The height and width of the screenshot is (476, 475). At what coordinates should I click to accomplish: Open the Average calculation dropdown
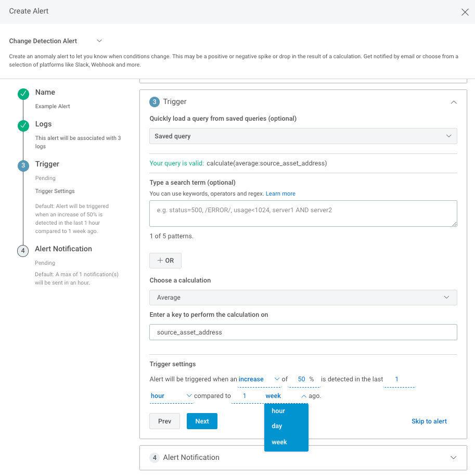tap(303, 298)
